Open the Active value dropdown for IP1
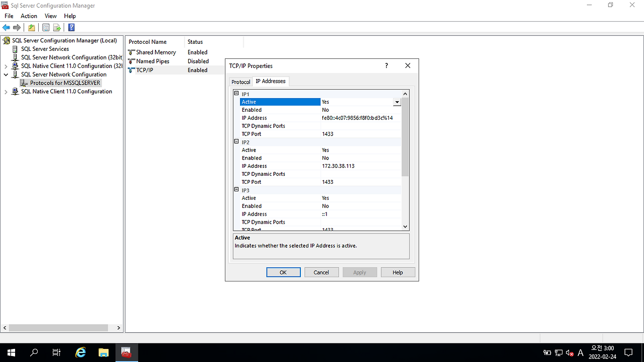This screenshot has width=644, height=362. tap(397, 102)
